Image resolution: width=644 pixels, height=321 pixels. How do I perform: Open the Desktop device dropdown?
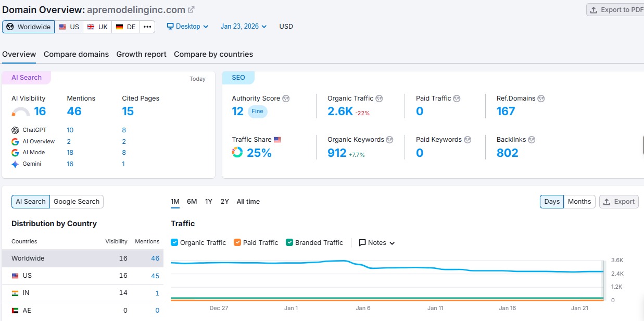point(187,26)
